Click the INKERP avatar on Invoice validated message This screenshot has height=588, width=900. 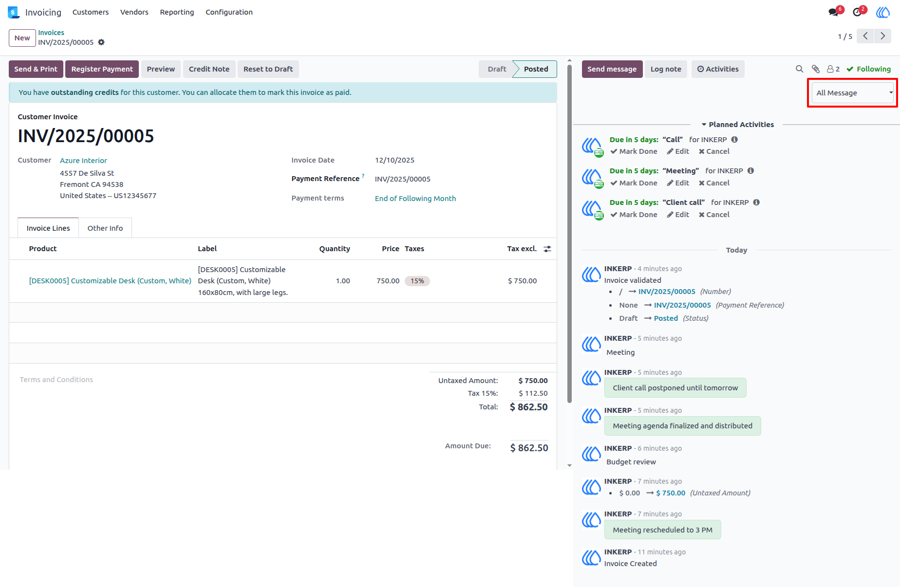pos(591,275)
